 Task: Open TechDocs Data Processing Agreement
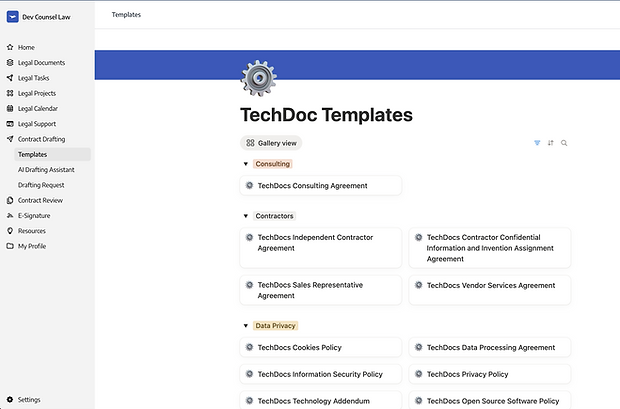490,347
